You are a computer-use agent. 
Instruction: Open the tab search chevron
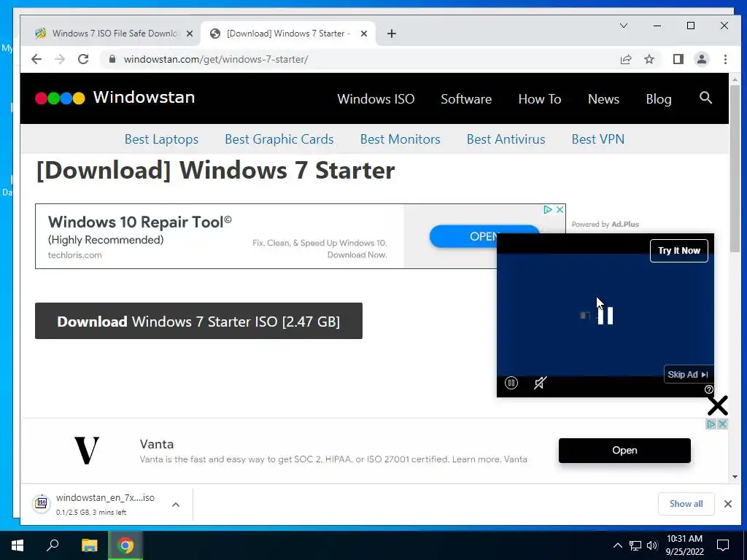(x=623, y=26)
